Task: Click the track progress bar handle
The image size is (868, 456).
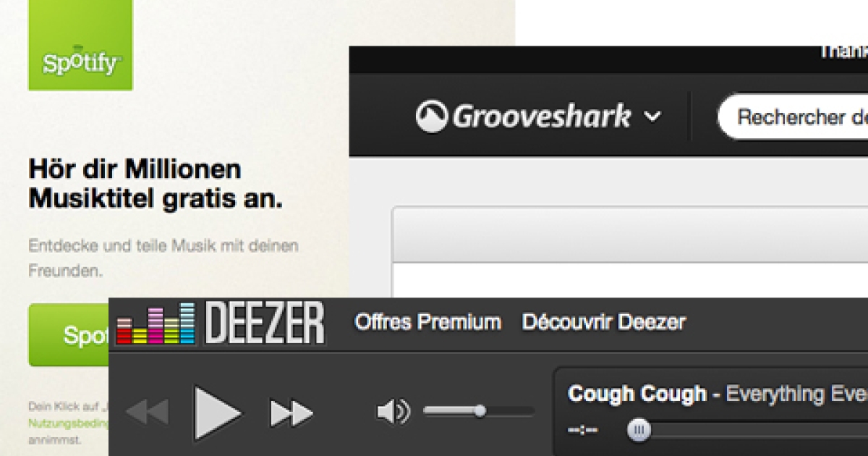Action: coord(638,431)
